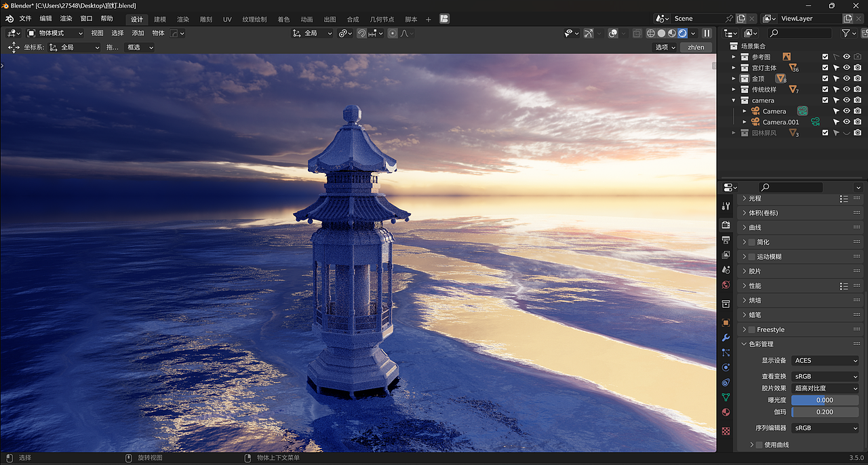Click the outliner search field

(x=800, y=33)
